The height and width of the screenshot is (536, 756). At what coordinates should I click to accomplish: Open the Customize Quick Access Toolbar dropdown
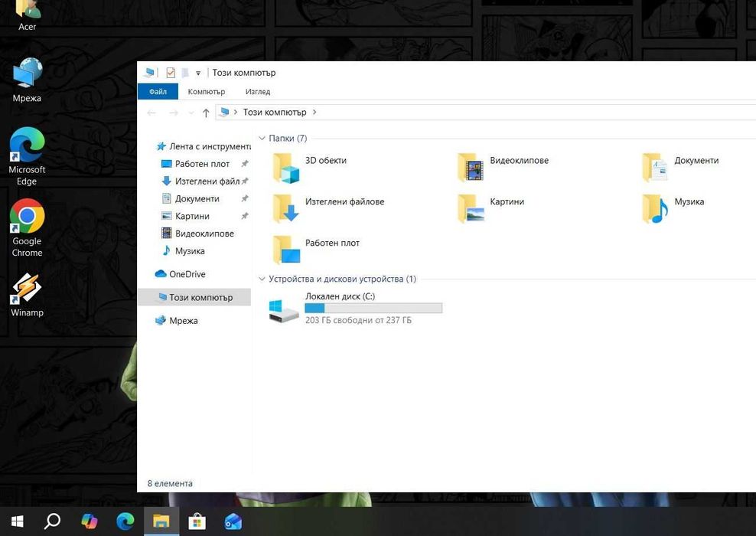[x=197, y=74]
